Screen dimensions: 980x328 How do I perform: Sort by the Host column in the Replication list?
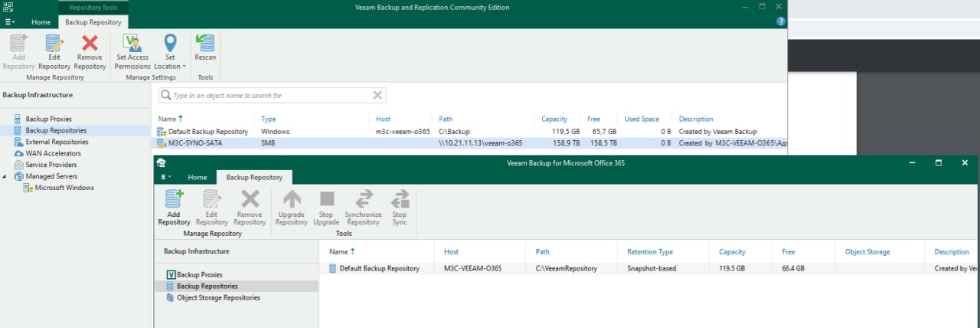click(x=383, y=119)
